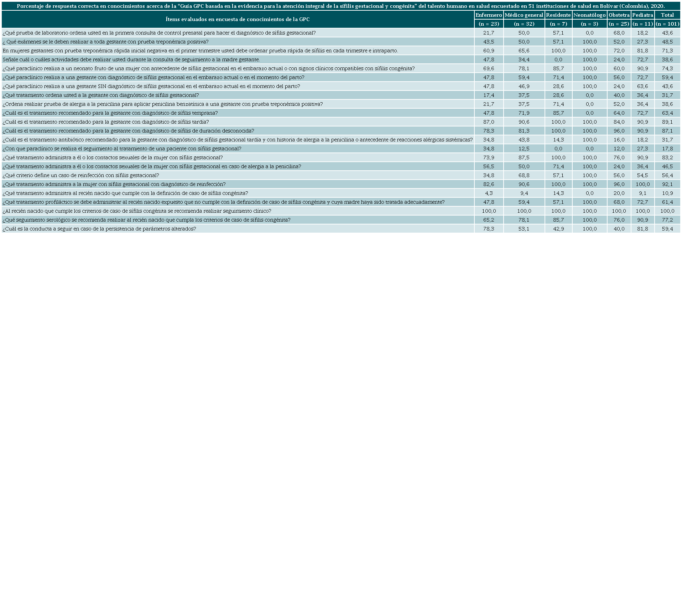Select the Residente column header
682x616 pixels.
pyautogui.click(x=558, y=15)
